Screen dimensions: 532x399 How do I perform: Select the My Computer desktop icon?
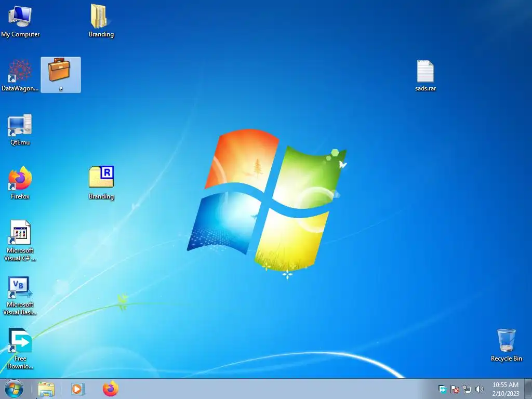[x=20, y=21]
